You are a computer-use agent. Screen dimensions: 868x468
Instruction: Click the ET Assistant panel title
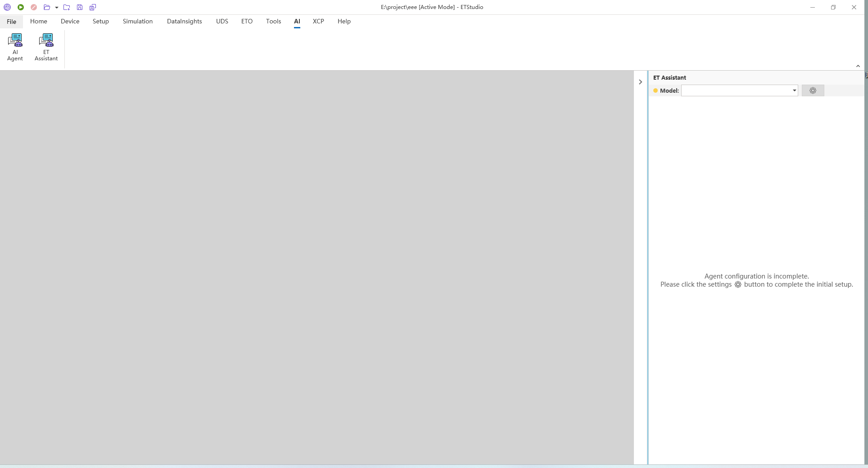click(x=669, y=77)
